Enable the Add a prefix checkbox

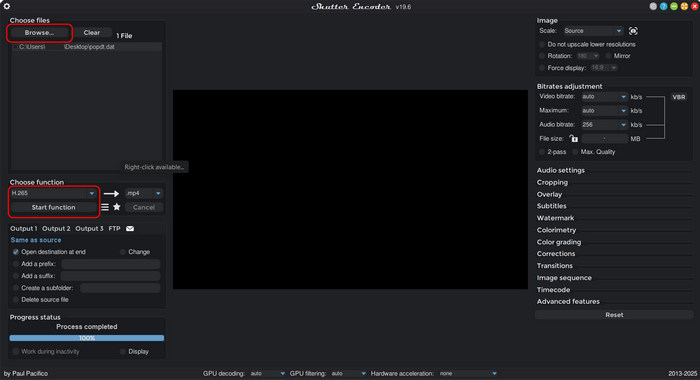click(16, 264)
